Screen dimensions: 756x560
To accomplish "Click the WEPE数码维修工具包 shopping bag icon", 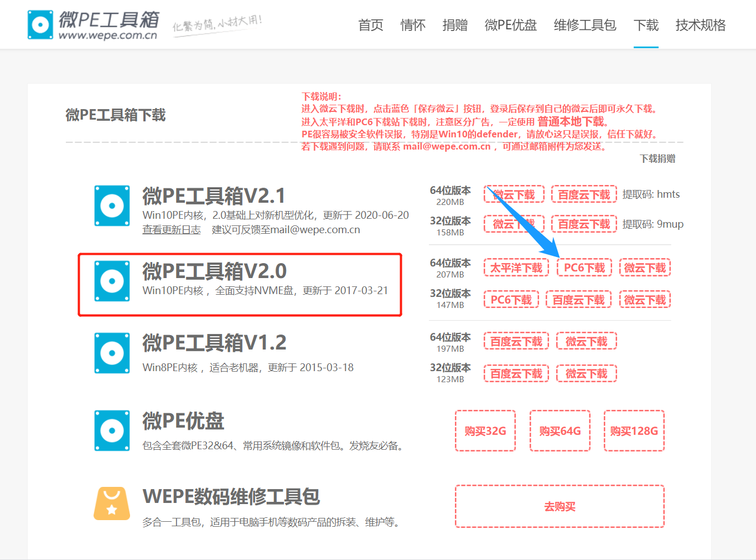I will (112, 504).
